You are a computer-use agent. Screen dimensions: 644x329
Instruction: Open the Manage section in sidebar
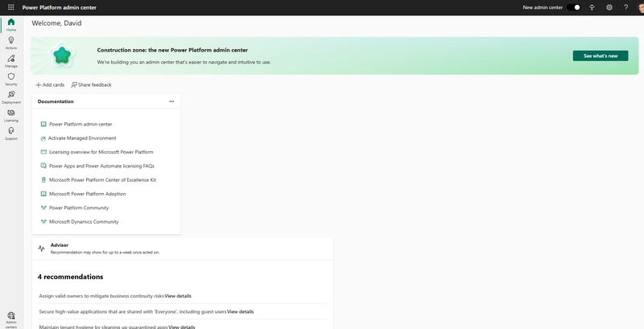point(11,60)
